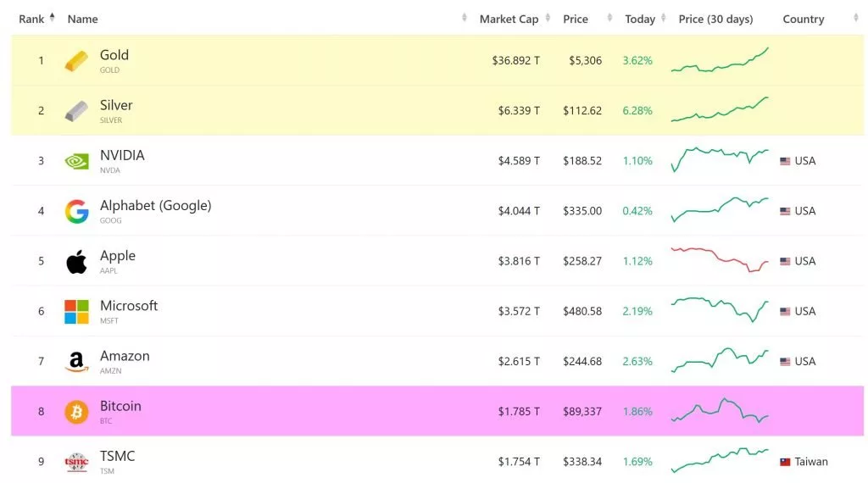Click the Taiwan flag in TSMC row
868x483 pixels.
click(x=785, y=462)
